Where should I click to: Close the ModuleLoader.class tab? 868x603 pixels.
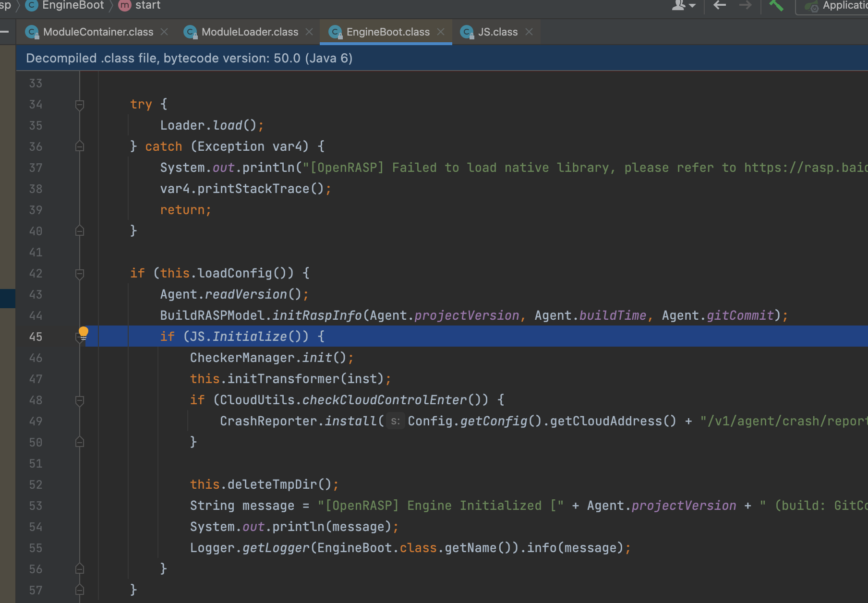[309, 32]
